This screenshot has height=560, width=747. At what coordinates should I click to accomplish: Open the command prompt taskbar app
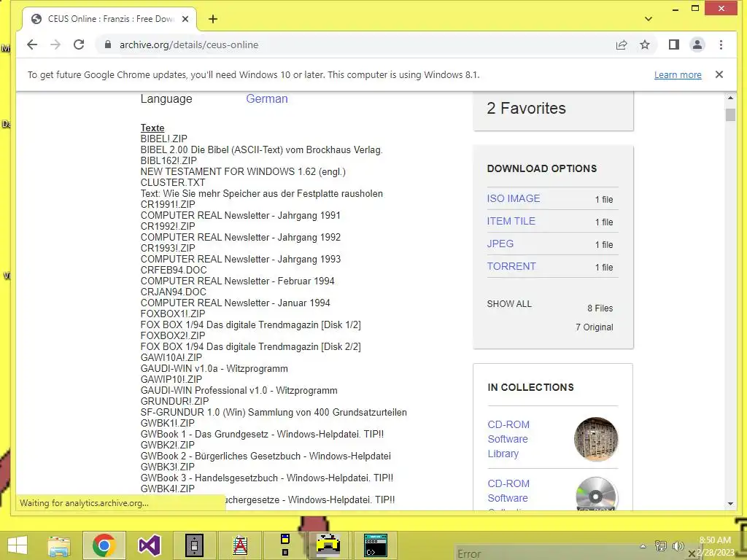coord(376,545)
